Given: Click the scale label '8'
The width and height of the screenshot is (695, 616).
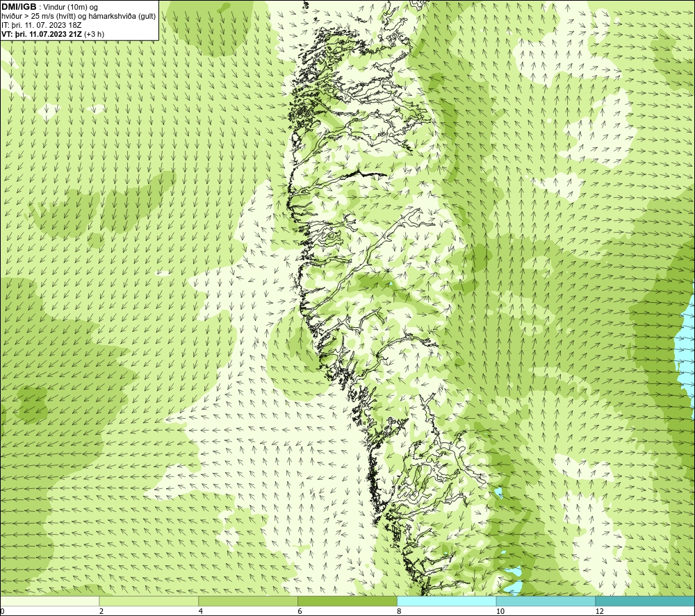Looking at the screenshot, I should pos(400,612).
